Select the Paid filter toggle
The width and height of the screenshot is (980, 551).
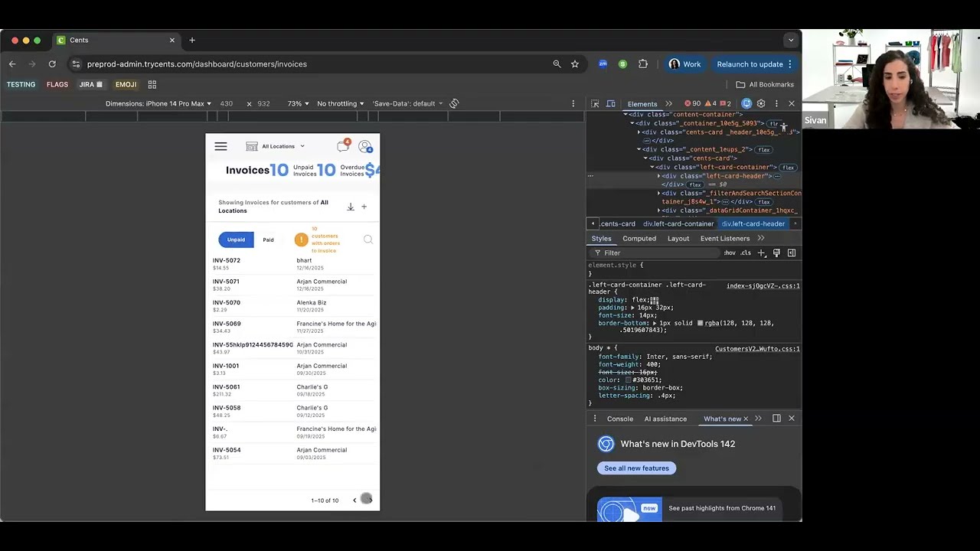point(268,240)
